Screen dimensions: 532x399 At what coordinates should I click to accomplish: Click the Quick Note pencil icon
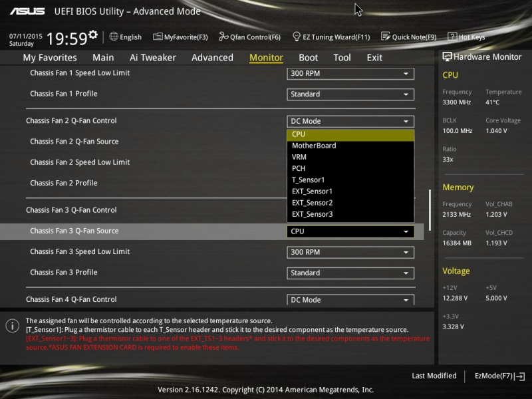386,37
